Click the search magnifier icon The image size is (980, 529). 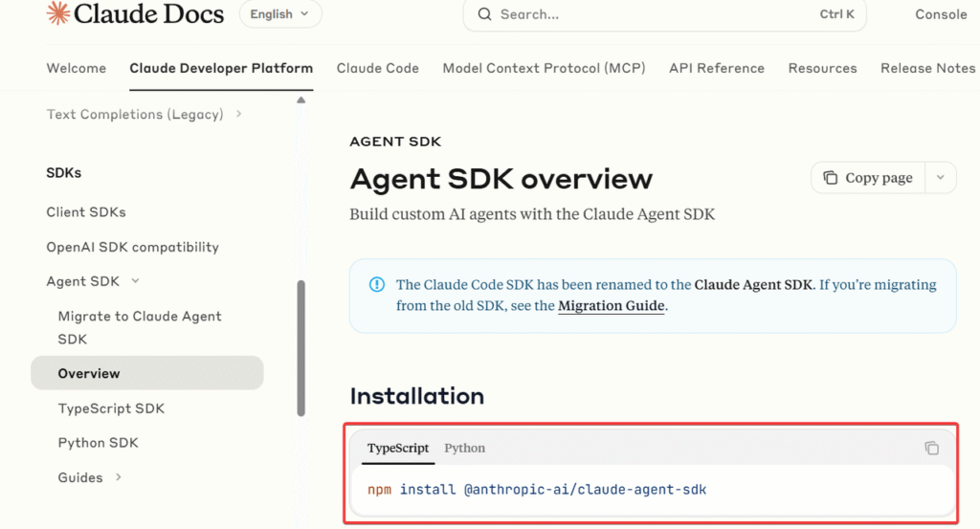tap(484, 14)
